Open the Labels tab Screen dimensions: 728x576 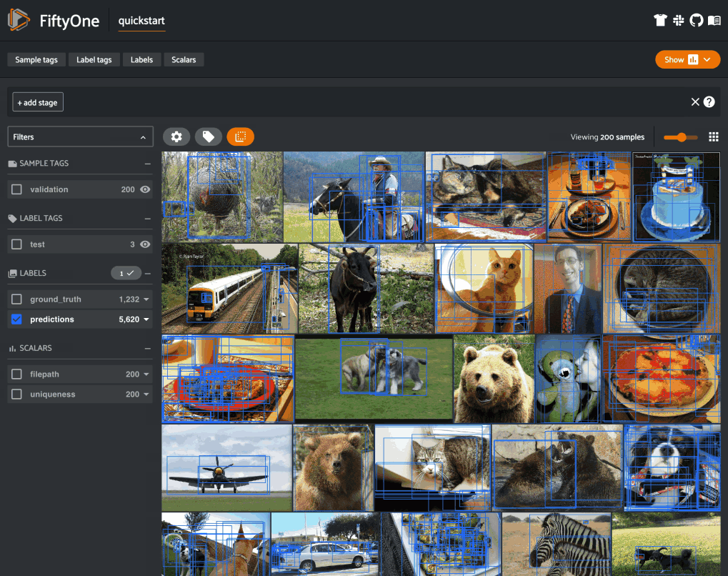point(141,59)
